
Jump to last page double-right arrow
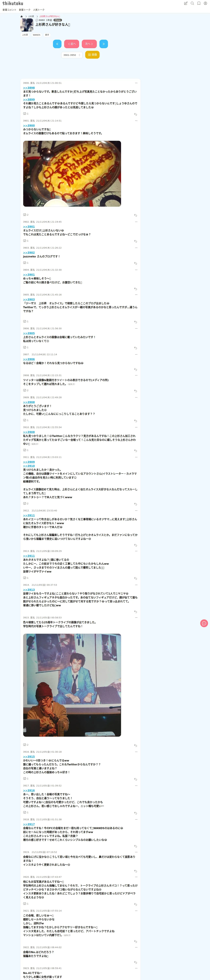[104, 44]
